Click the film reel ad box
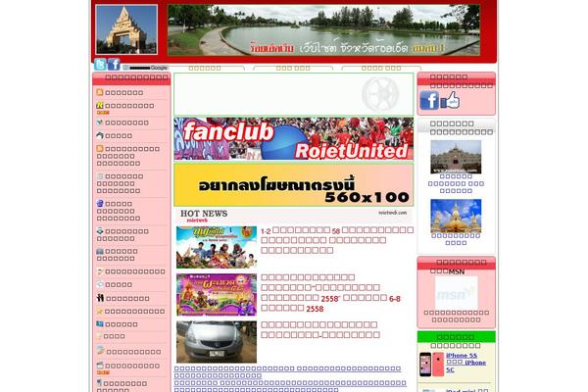 pyautogui.click(x=294, y=94)
